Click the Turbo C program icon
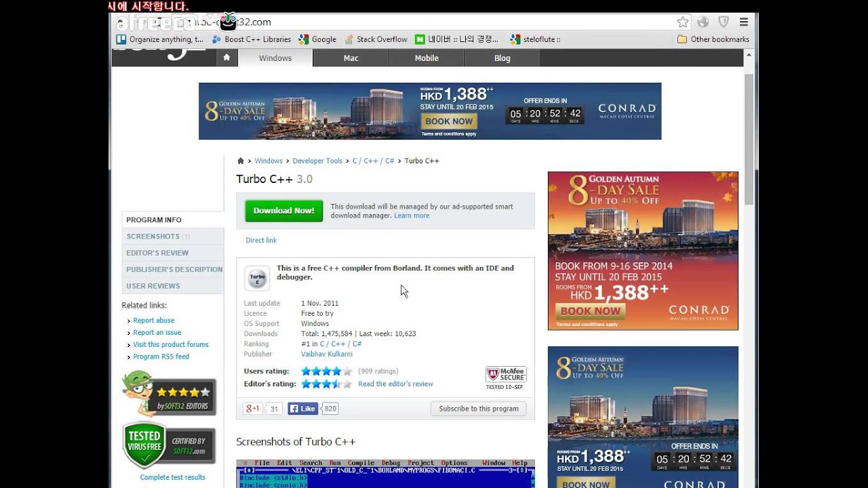The image size is (868, 488). (x=257, y=277)
